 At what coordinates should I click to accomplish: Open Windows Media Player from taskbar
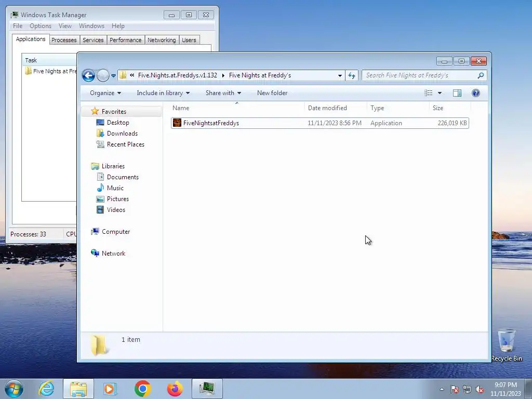click(x=110, y=389)
